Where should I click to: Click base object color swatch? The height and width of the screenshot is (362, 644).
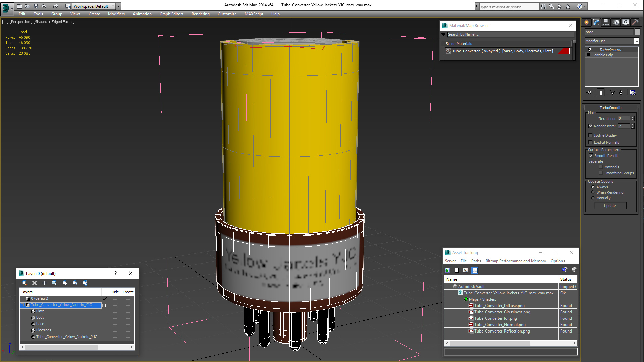coord(638,32)
